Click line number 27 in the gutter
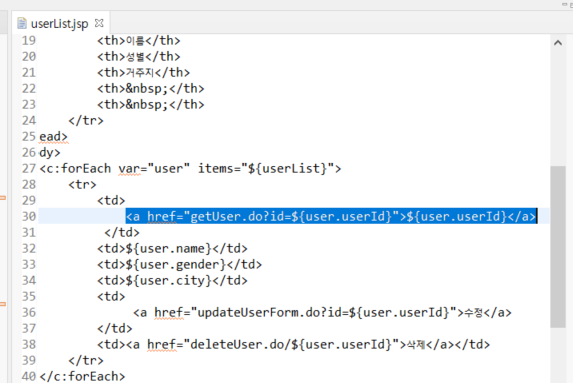573x383 pixels. click(29, 168)
